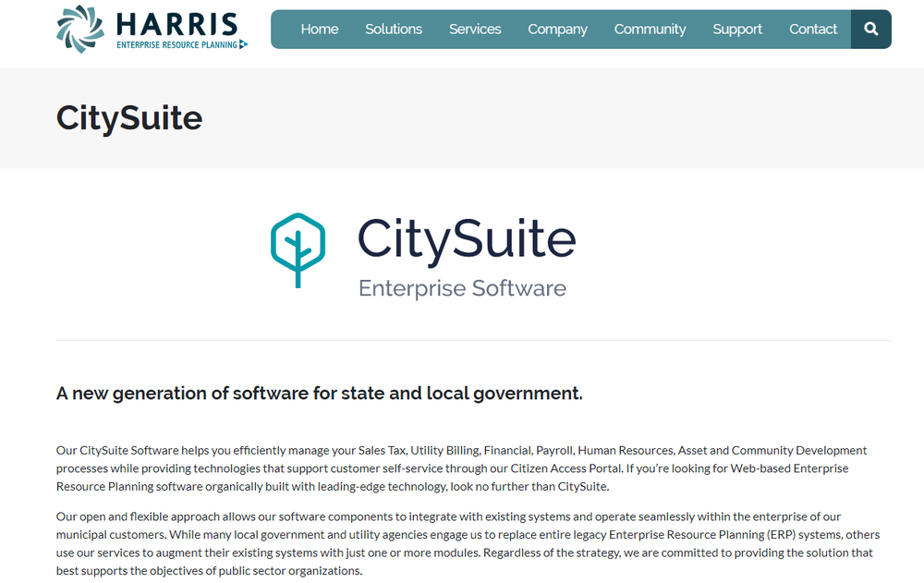Click the HARRIS Enterprise Resource Planning wordmark
Viewport: 924px width, 583px height.
coord(182,30)
